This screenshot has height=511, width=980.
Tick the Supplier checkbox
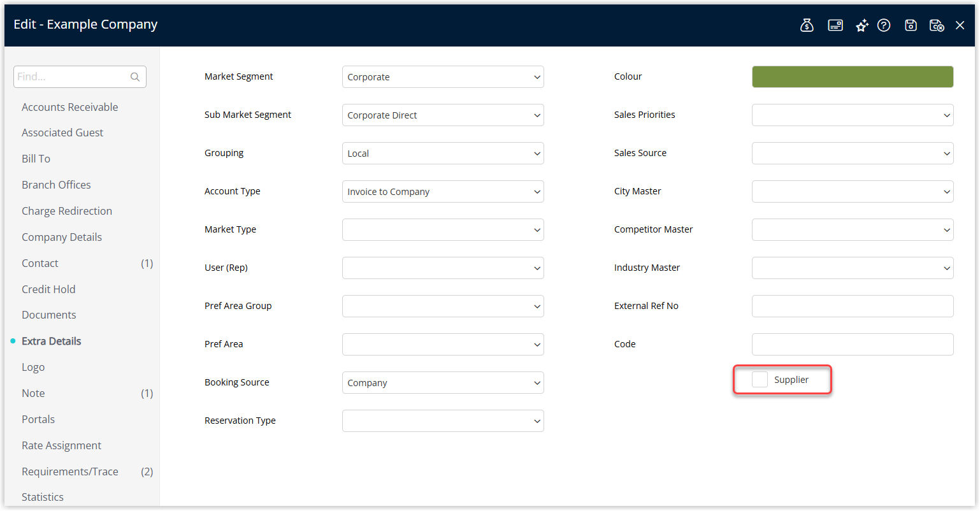point(760,380)
